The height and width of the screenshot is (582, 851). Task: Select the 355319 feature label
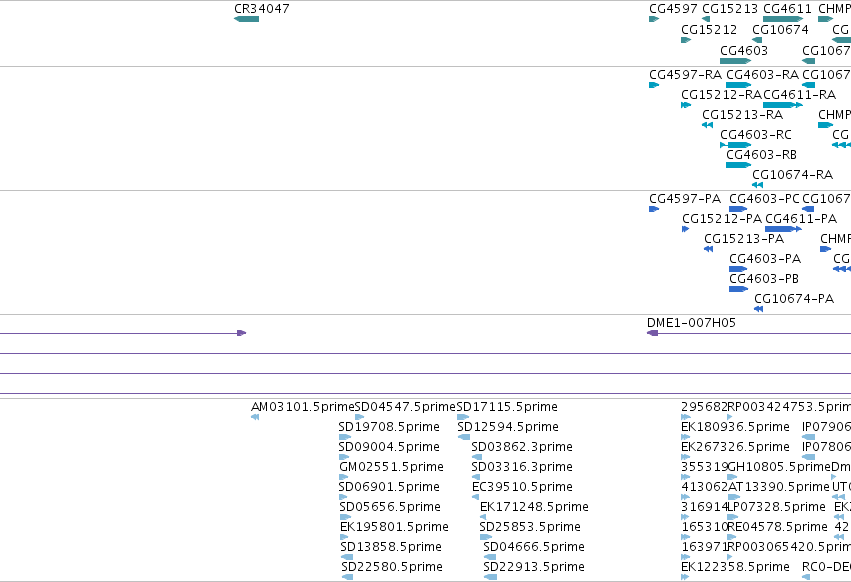[x=704, y=467]
